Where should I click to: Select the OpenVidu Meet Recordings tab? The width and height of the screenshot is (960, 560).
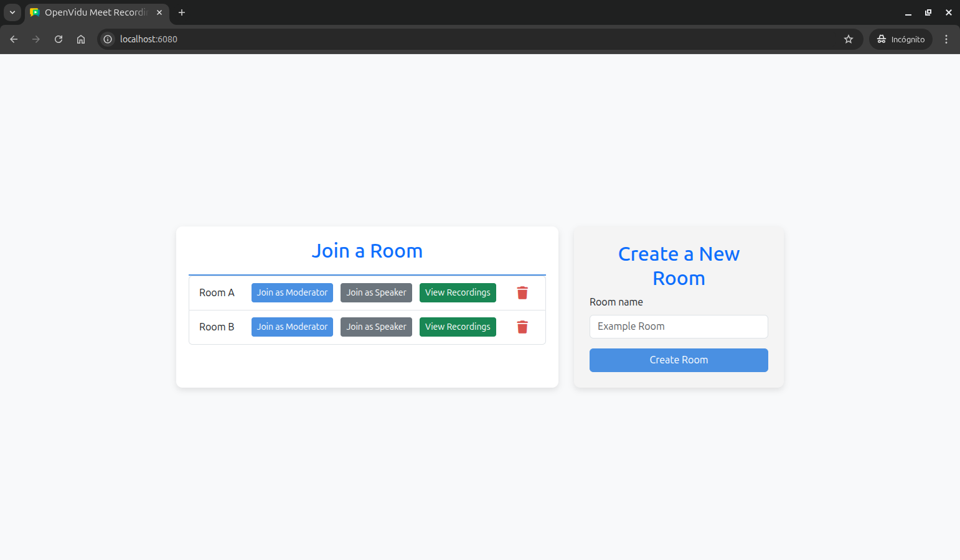tap(93, 12)
